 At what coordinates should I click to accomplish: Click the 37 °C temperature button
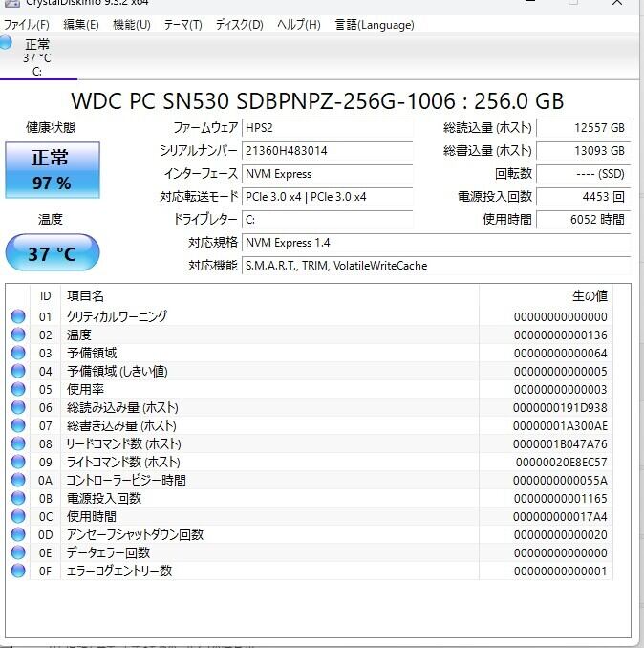click(x=53, y=253)
